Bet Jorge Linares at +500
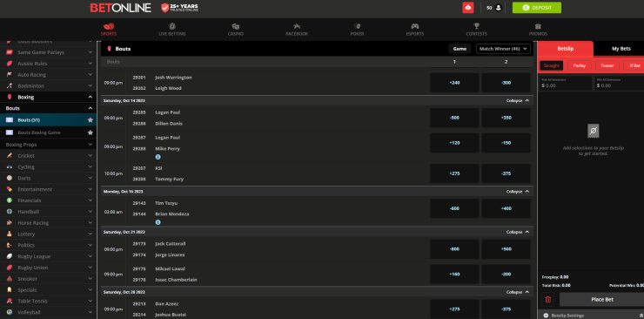This screenshot has width=644, height=319. coord(506,249)
